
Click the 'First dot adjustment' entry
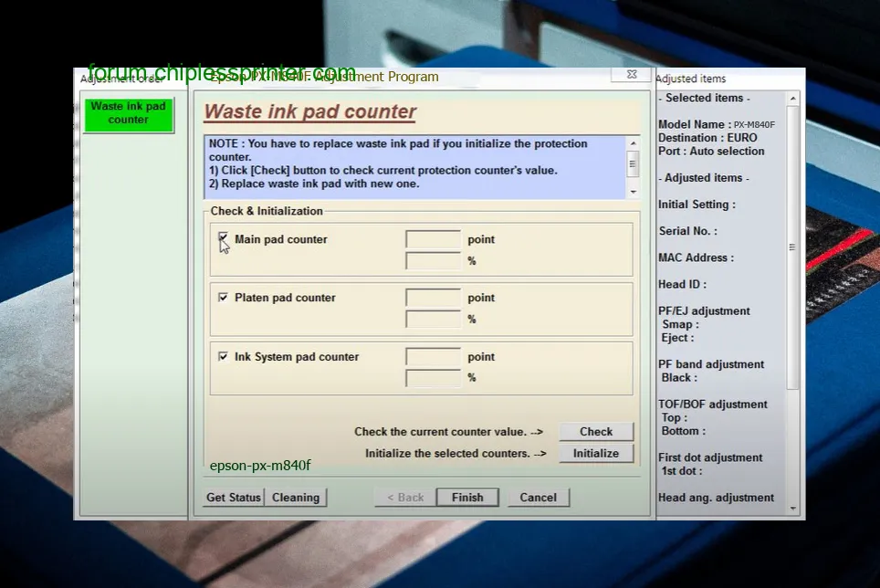point(710,457)
